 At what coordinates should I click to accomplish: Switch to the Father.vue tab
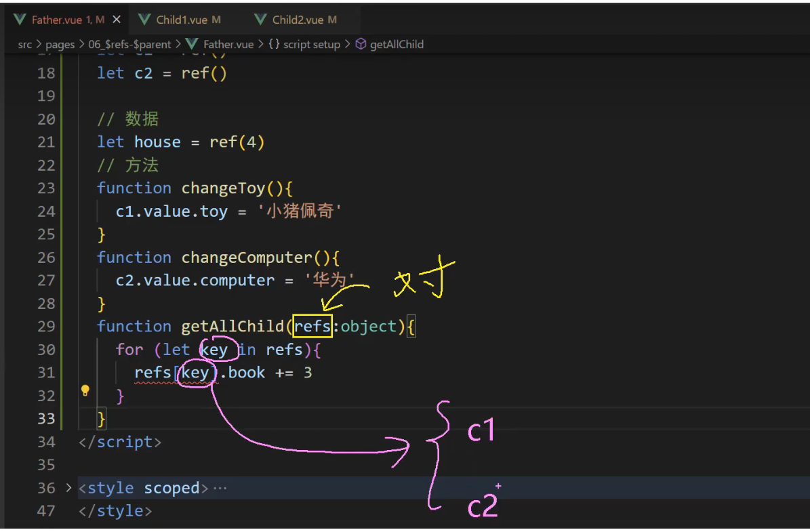pyautogui.click(x=67, y=20)
